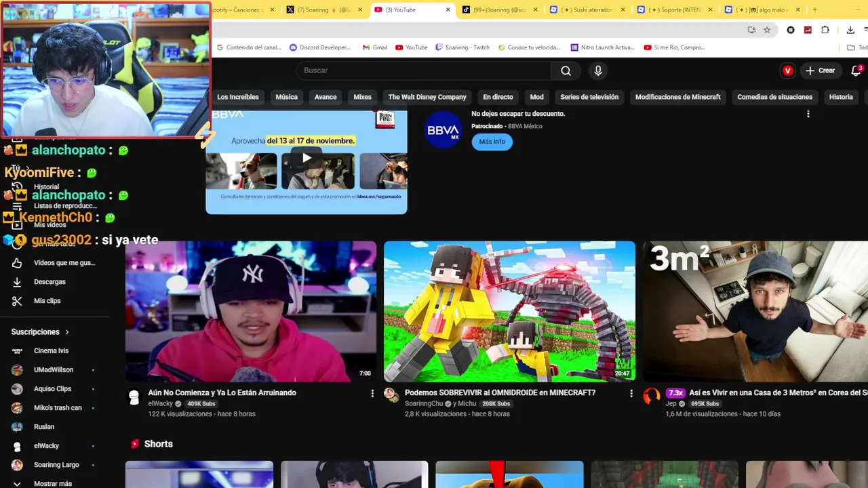Switch to the algo malo tab
Image resolution: width=868 pixels, height=488 pixels.
(x=763, y=9)
